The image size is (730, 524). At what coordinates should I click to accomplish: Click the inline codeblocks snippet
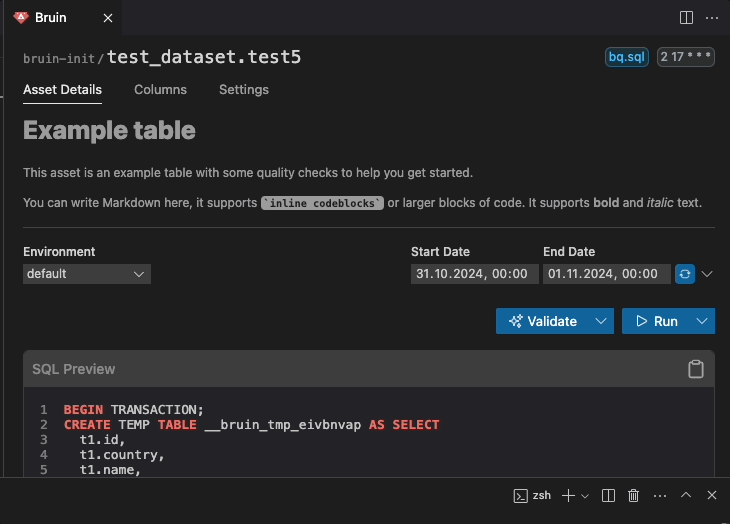[x=322, y=203]
